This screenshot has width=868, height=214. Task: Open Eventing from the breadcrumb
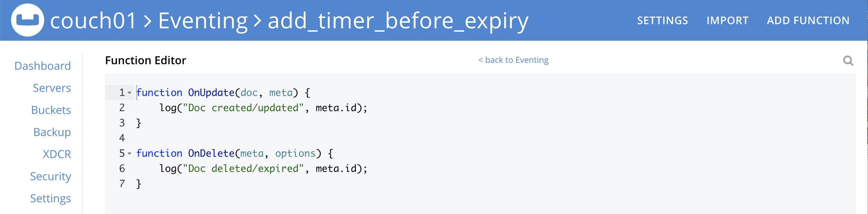pyautogui.click(x=202, y=21)
